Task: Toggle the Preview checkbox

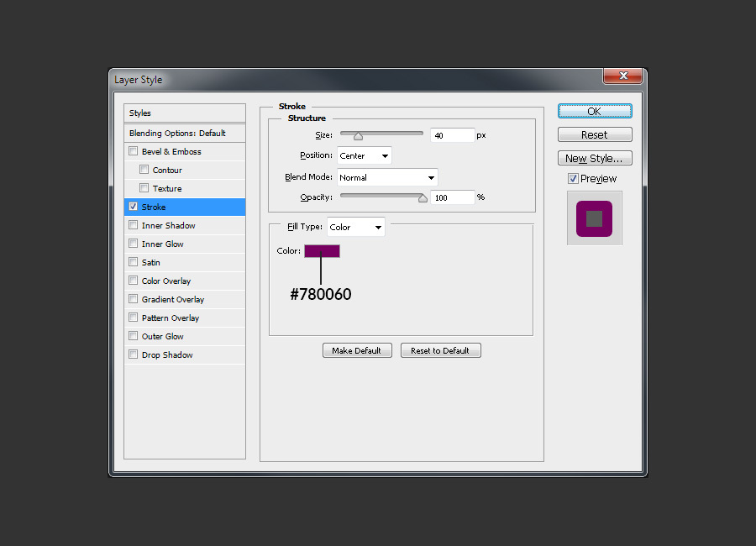Action: pyautogui.click(x=572, y=178)
